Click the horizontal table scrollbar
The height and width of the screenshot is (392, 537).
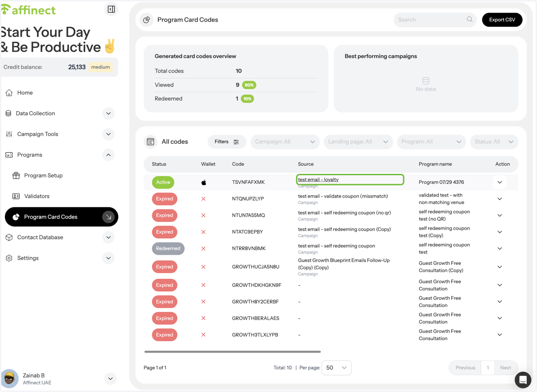(233, 352)
